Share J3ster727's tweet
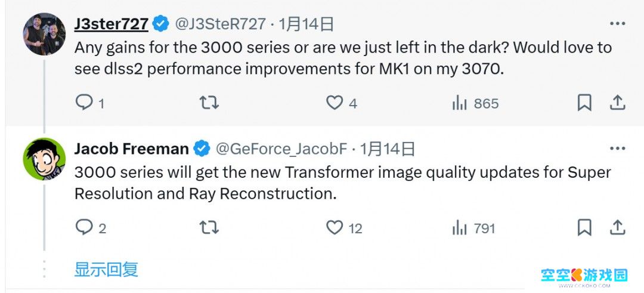Image resolution: width=644 pixels, height=293 pixels. tap(617, 103)
